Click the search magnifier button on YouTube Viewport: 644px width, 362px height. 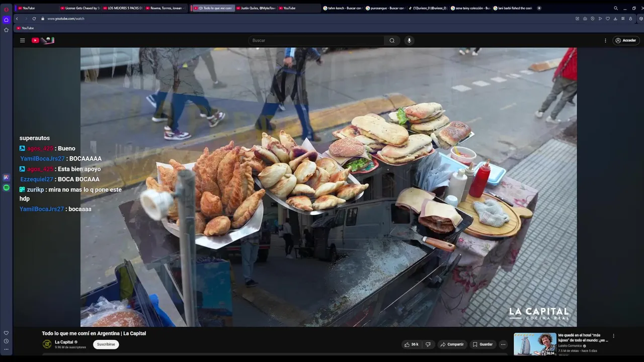point(392,40)
